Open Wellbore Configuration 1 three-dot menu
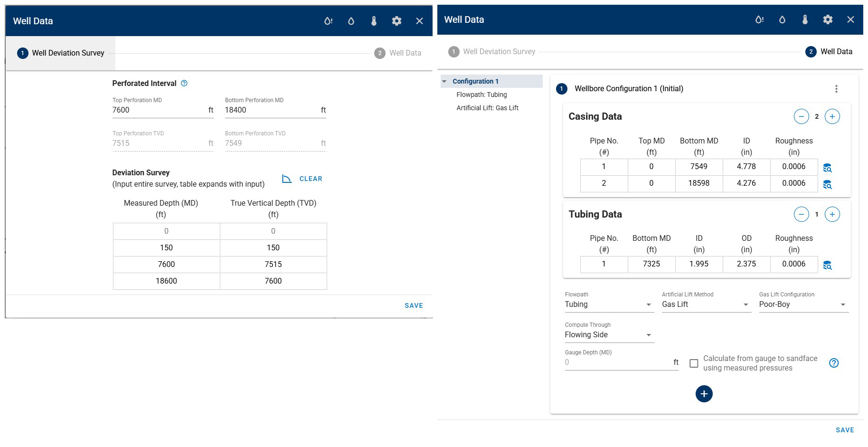 (836, 89)
